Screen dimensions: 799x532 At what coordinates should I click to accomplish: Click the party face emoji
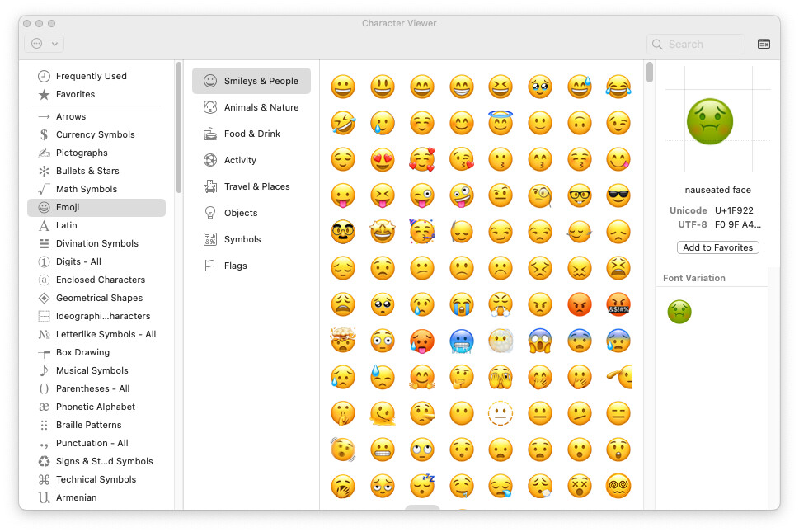(x=421, y=232)
